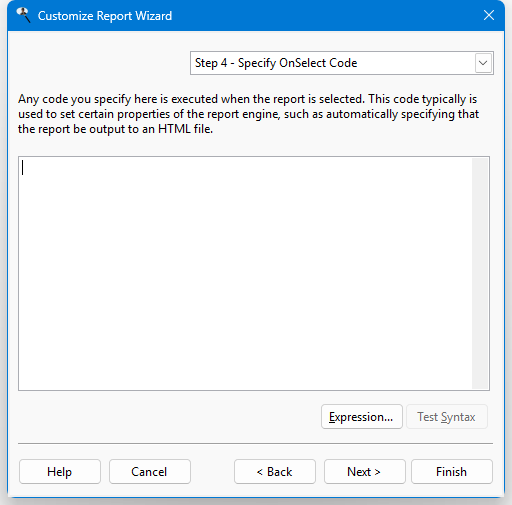Image resolution: width=512 pixels, height=505 pixels.
Task: Open Help for this wizard step
Action: [x=60, y=472]
